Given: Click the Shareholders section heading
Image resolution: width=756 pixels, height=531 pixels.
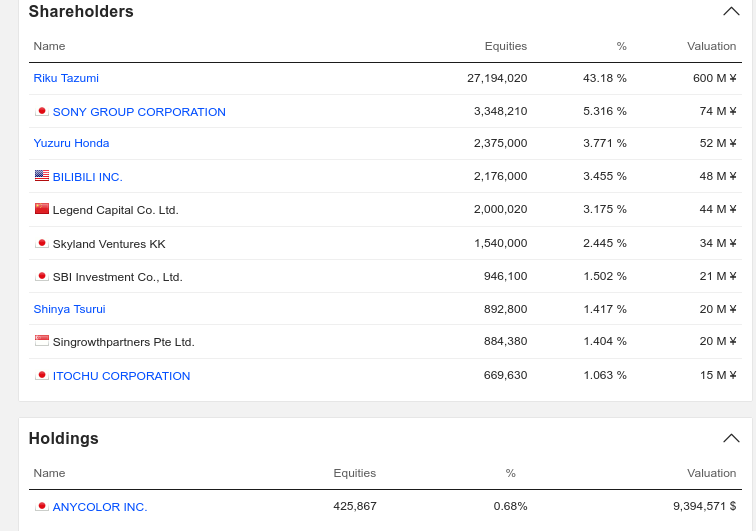Looking at the screenshot, I should coord(81,12).
